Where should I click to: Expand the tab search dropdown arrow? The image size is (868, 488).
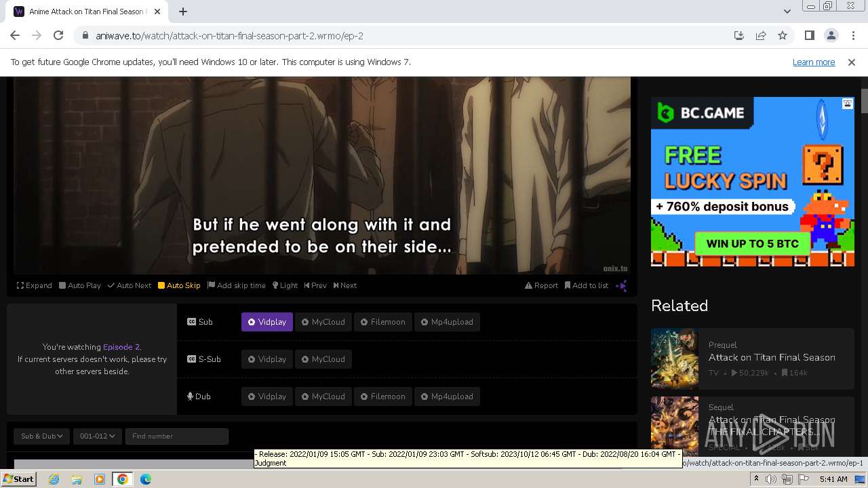787,12
